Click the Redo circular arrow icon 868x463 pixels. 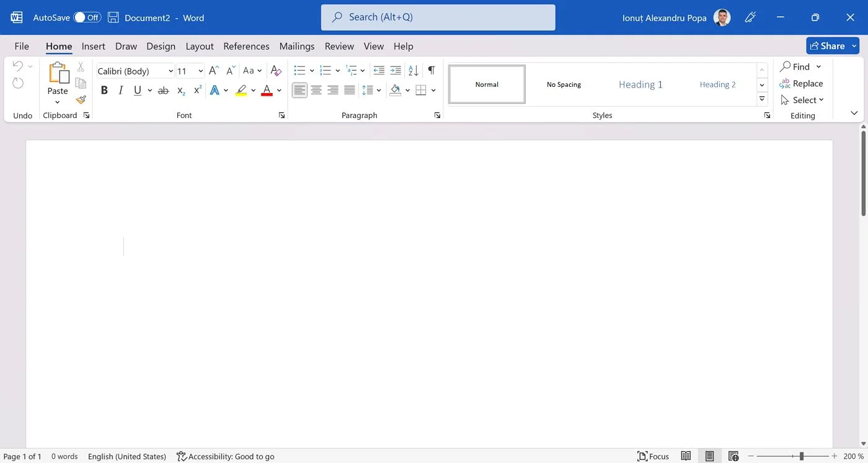(x=18, y=83)
